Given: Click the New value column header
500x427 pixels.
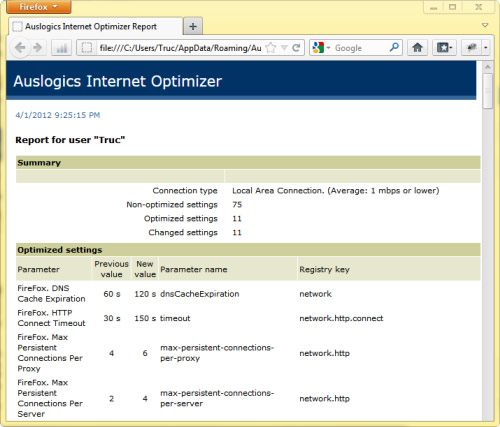Looking at the screenshot, I should tap(145, 269).
